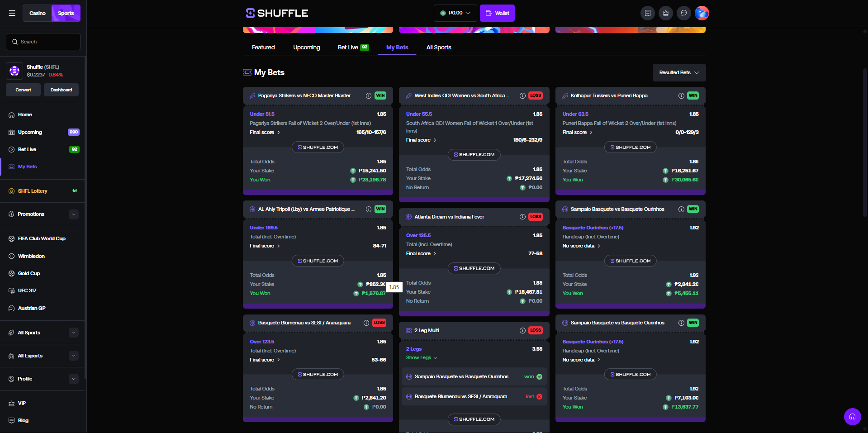Expand Show Legs in 2 Leg Multi

(x=422, y=357)
